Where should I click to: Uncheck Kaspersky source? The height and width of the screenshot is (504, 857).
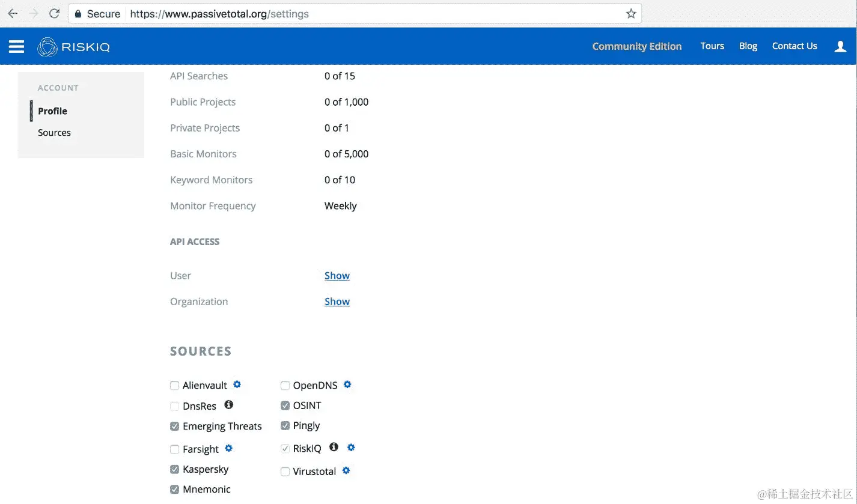(174, 469)
